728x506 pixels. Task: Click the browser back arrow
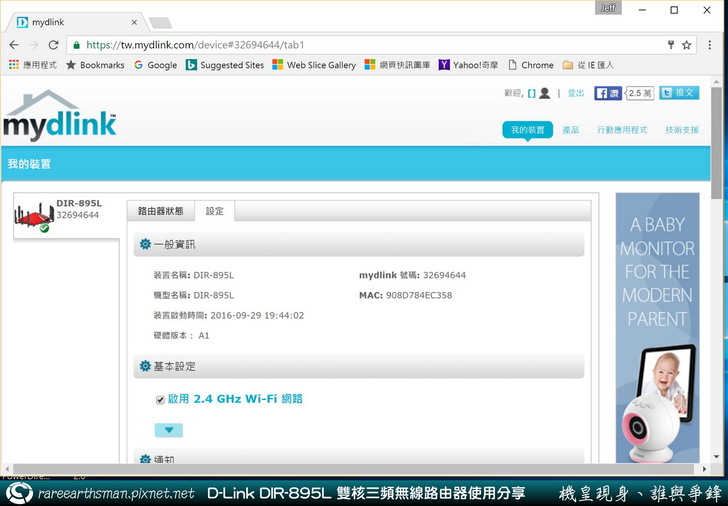[13, 45]
